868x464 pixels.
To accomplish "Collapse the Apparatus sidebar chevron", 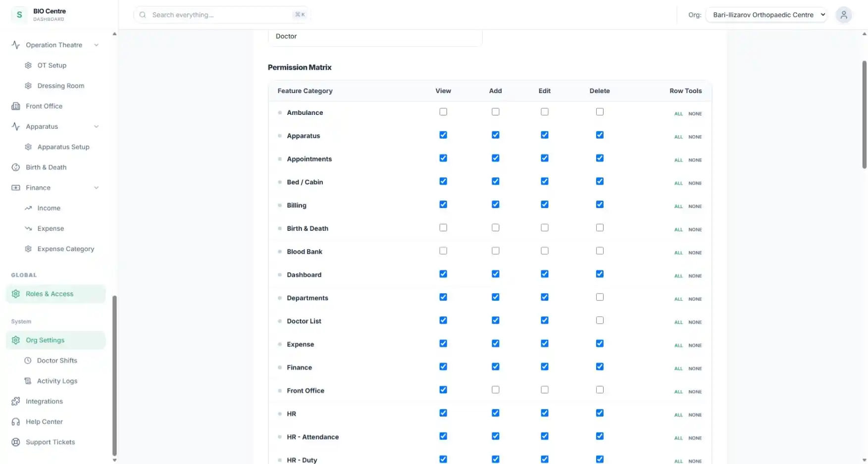I will click(97, 127).
